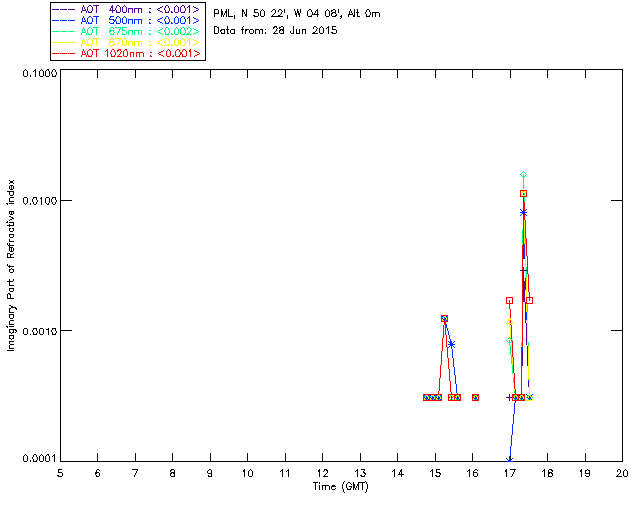Click the x-axis label 10
Screen dimensions: 640x512
tap(247, 474)
